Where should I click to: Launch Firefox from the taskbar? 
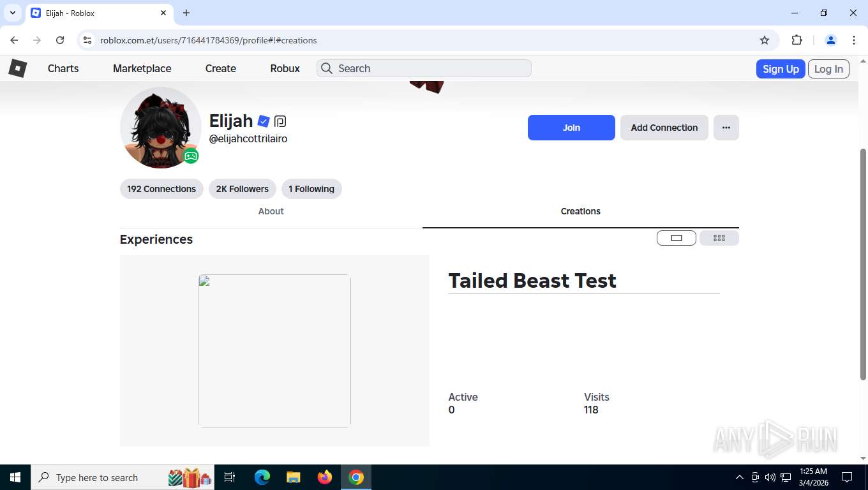[x=325, y=477]
